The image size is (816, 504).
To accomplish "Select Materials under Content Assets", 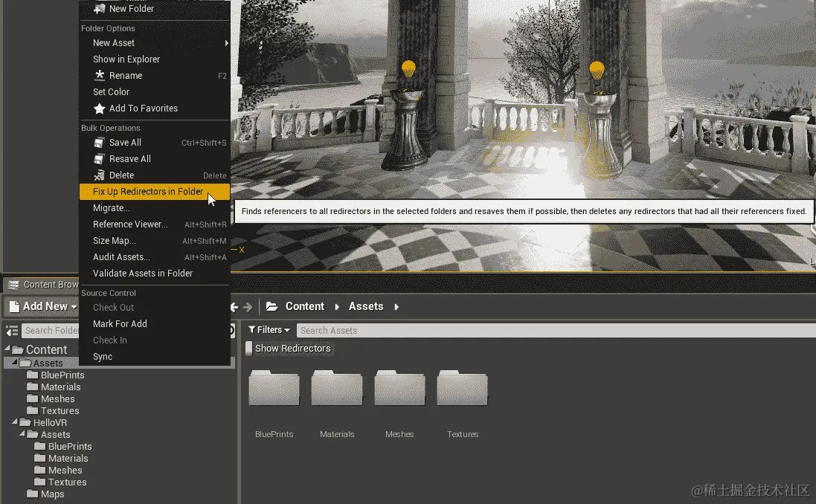I will click(x=60, y=387).
